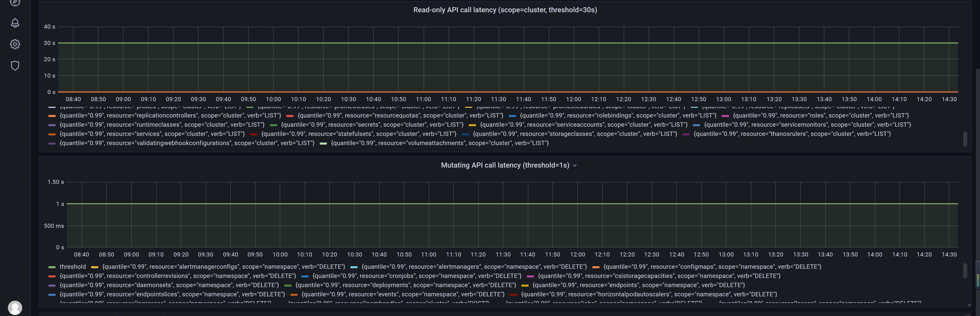Open the Configuration gear icon
This screenshot has height=316, width=980.
[x=15, y=44]
